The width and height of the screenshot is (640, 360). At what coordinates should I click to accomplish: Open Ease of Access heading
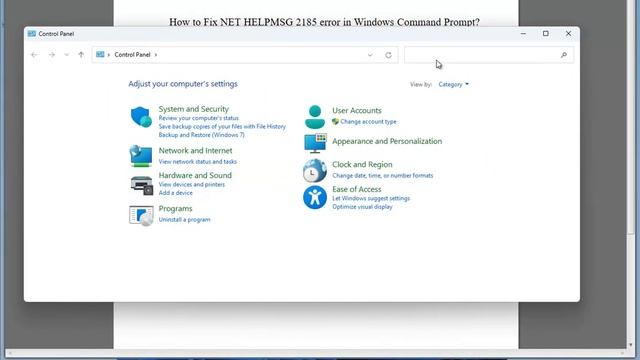click(x=356, y=189)
